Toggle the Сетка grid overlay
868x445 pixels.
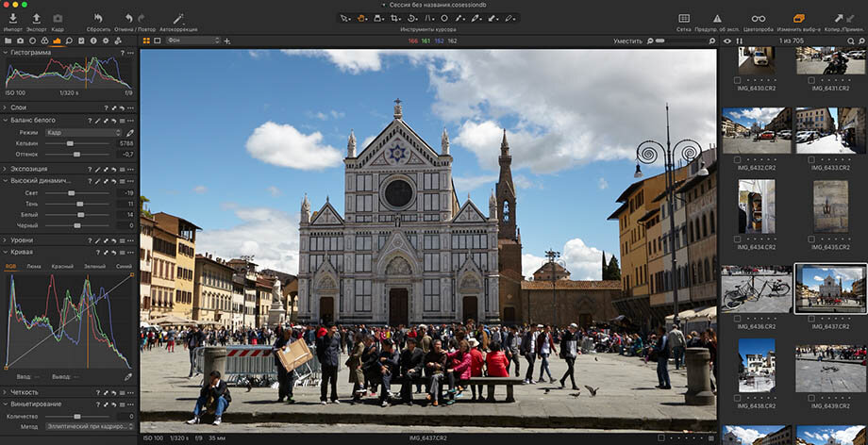tap(684, 18)
